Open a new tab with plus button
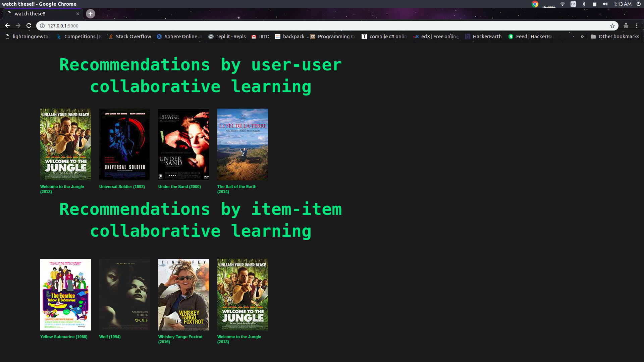 90,14
